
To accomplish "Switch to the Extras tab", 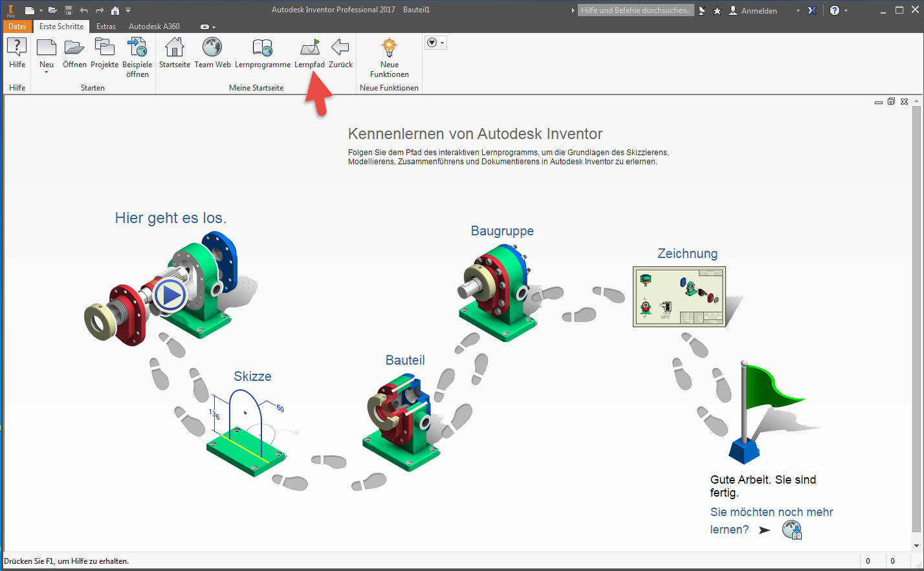I will pos(106,27).
